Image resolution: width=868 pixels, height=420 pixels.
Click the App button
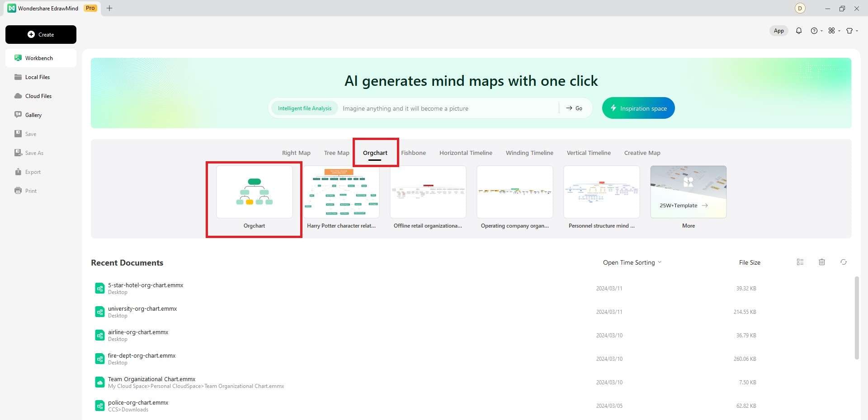coord(778,31)
